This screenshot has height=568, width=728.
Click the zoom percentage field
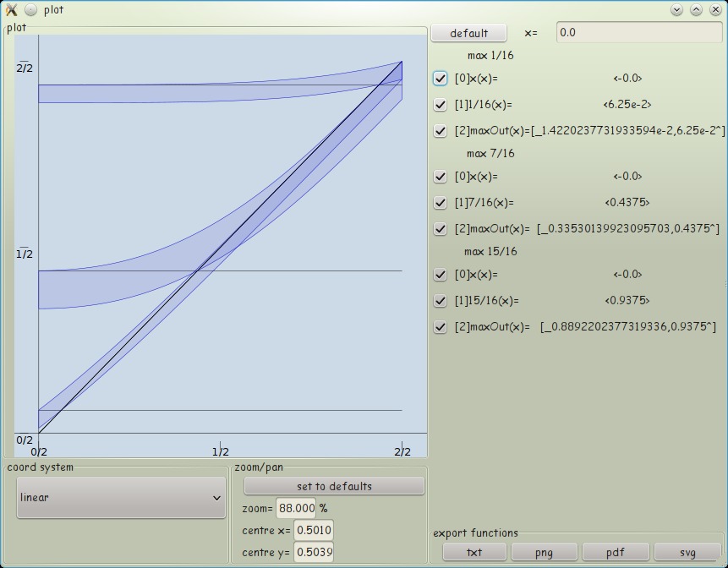point(296,508)
